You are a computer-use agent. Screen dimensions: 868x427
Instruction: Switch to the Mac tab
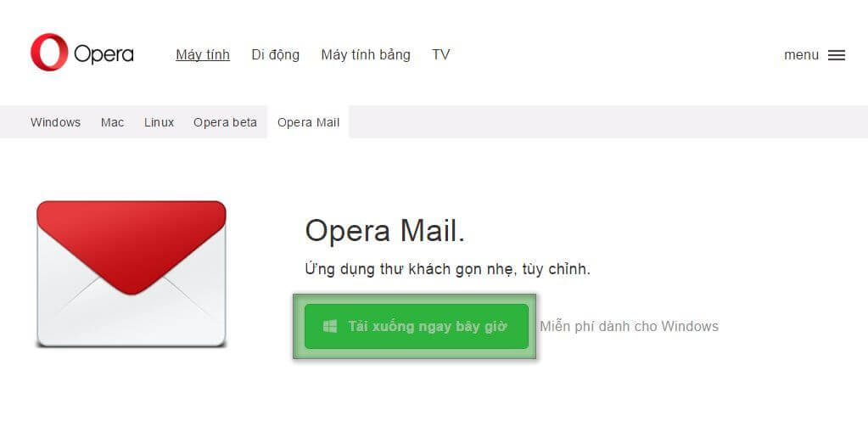[112, 122]
